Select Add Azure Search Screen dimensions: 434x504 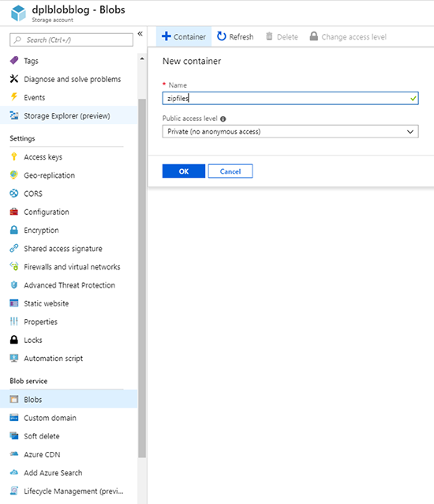click(53, 473)
